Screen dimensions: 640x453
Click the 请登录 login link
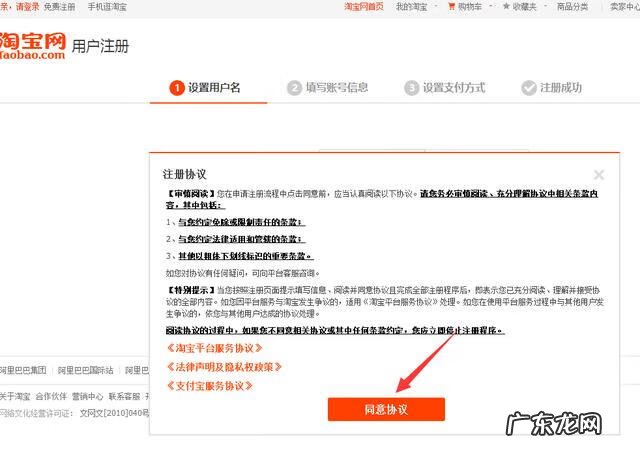(27, 7)
